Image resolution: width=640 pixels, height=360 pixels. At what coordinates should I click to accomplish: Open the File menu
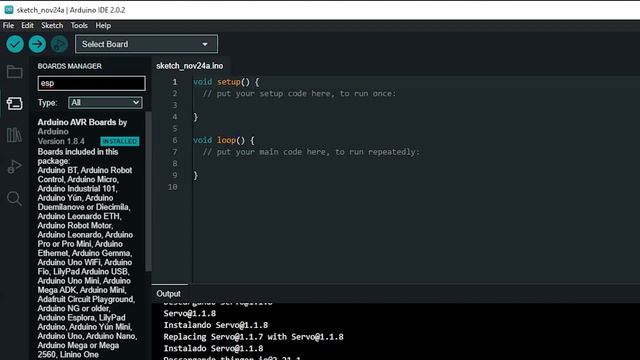[8, 25]
